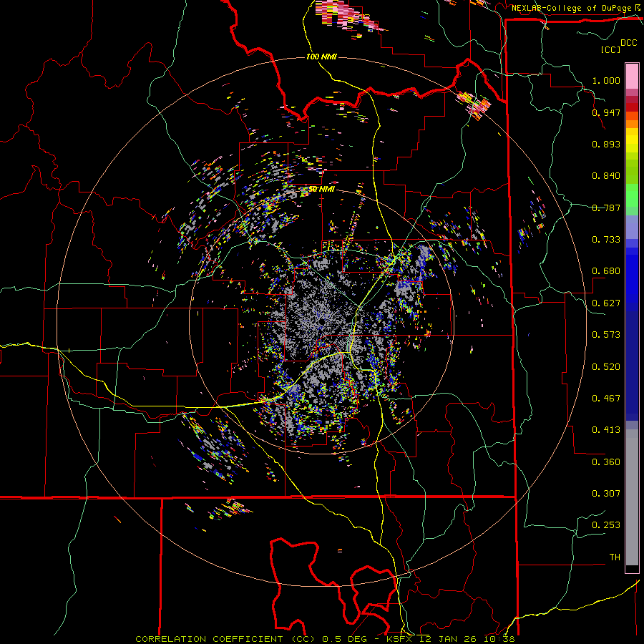Click the NEXLAB-College of DuPage label
Screen dimensions: 644x644
coord(571,8)
